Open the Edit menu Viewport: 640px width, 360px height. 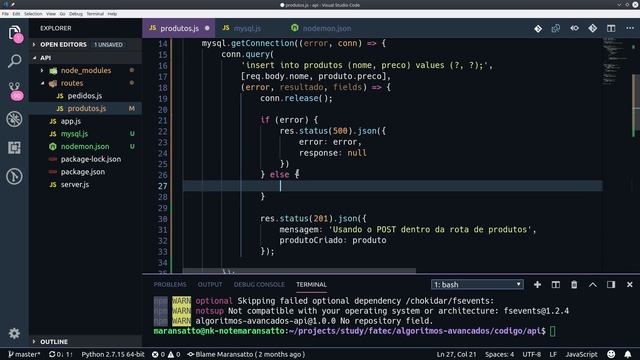point(16,14)
